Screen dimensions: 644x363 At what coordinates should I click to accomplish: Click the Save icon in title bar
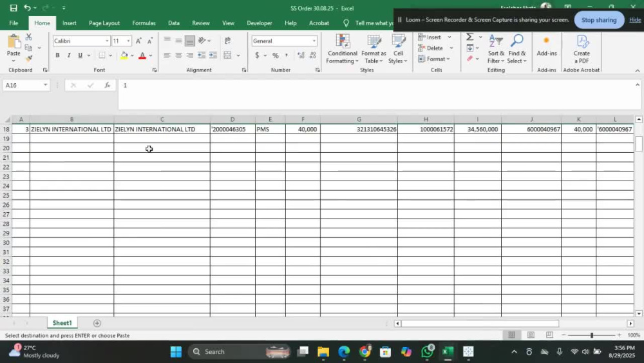[14, 8]
